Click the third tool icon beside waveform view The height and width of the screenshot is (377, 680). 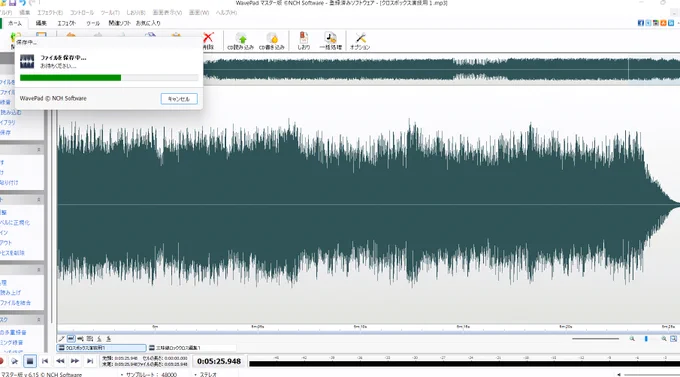pyautogui.click(x=81, y=339)
